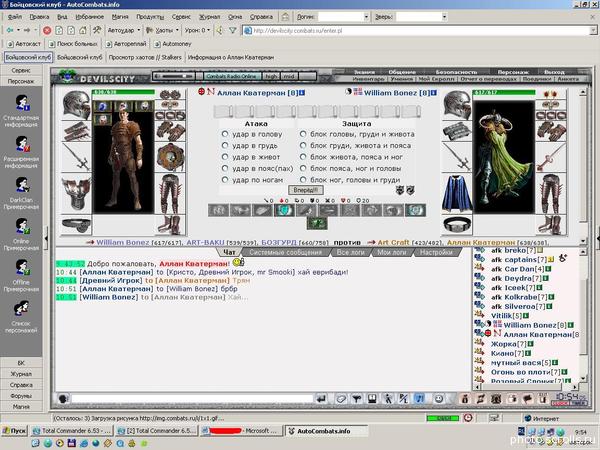Click the chat message input field
The height and width of the screenshot is (450, 600).
(x=192, y=399)
